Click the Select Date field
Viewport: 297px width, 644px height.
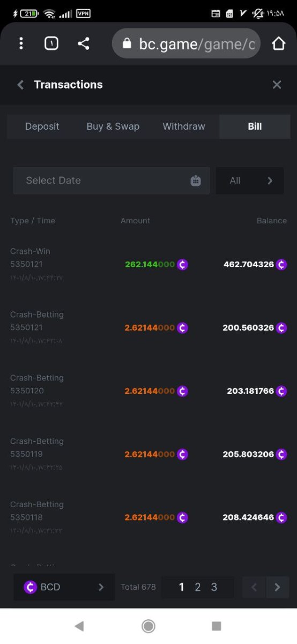pos(112,181)
